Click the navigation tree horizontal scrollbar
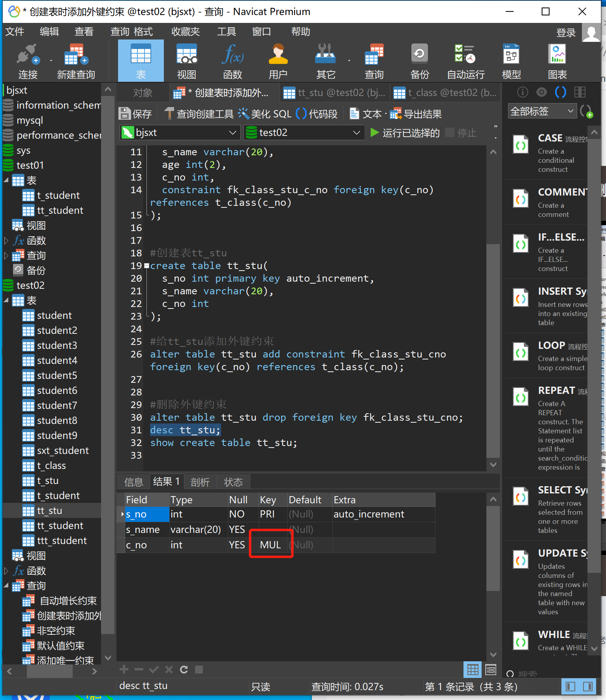This screenshot has width=606, height=700. pos(50,671)
